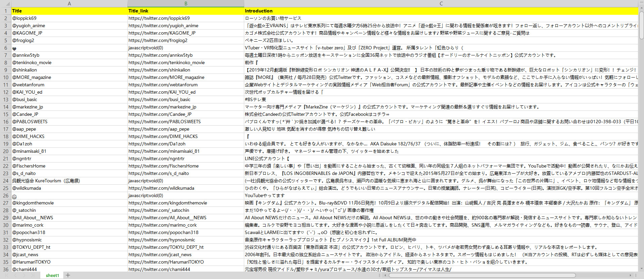
Task: Select cell with #BSテレ東 introduction
Action: [441, 99]
